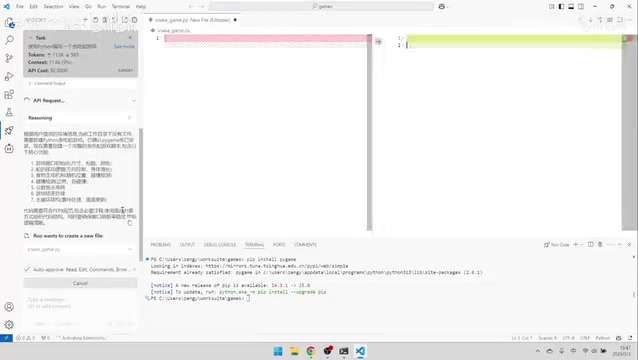
Task: Open the Source Control view
Action: [x=9, y=58]
